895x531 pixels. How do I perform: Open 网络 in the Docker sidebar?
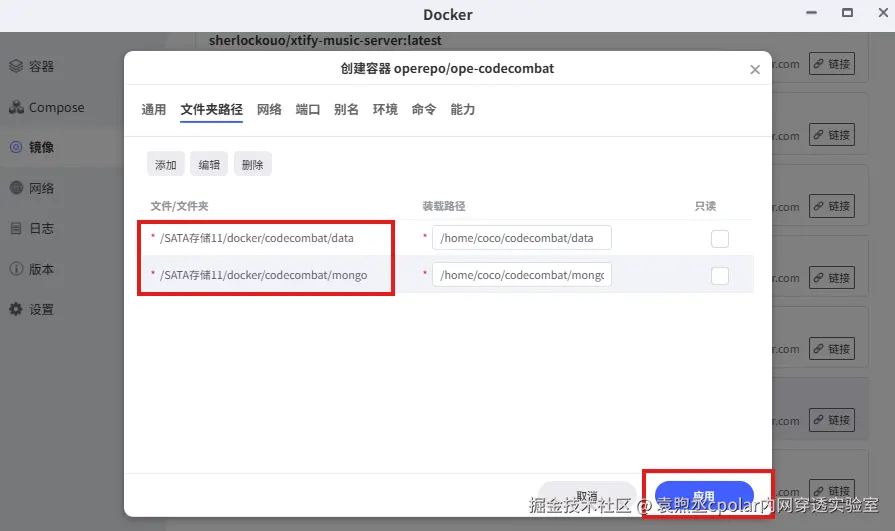pos(32,188)
